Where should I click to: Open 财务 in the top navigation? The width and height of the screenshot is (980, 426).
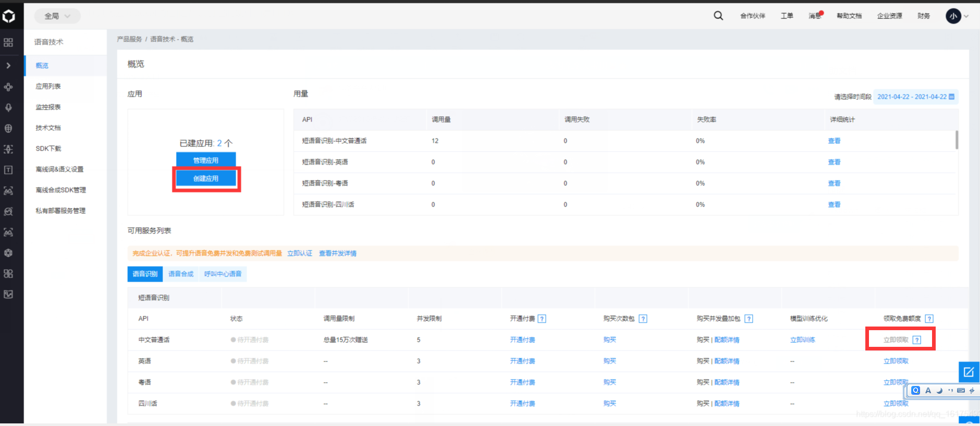[924, 16]
